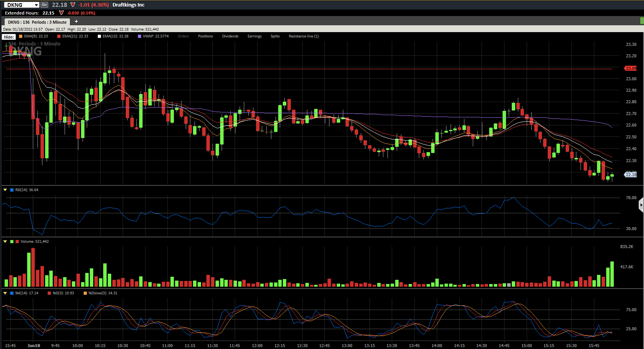Open the DKNG symbol dropdown arrow
Viewport: 644px width, 349px height.
click(x=36, y=5)
